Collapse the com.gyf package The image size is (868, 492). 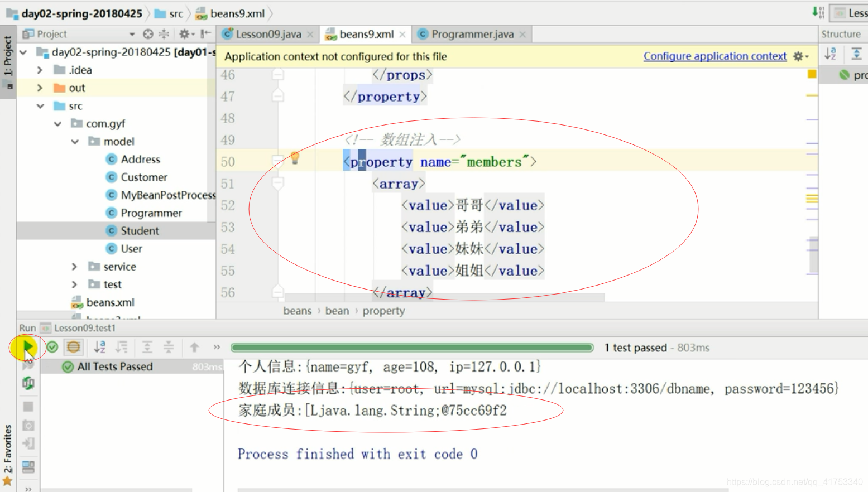point(58,124)
